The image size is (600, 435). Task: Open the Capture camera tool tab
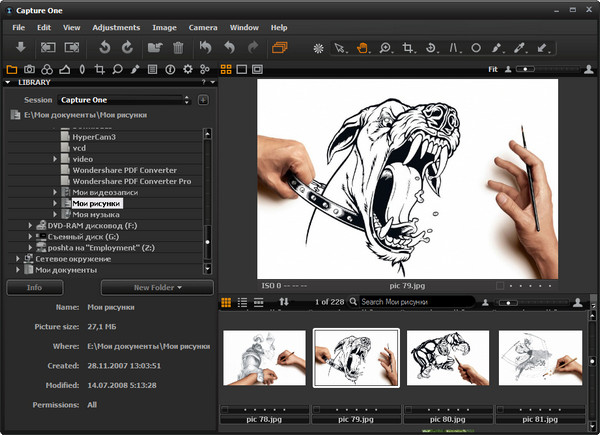pyautogui.click(x=30, y=69)
